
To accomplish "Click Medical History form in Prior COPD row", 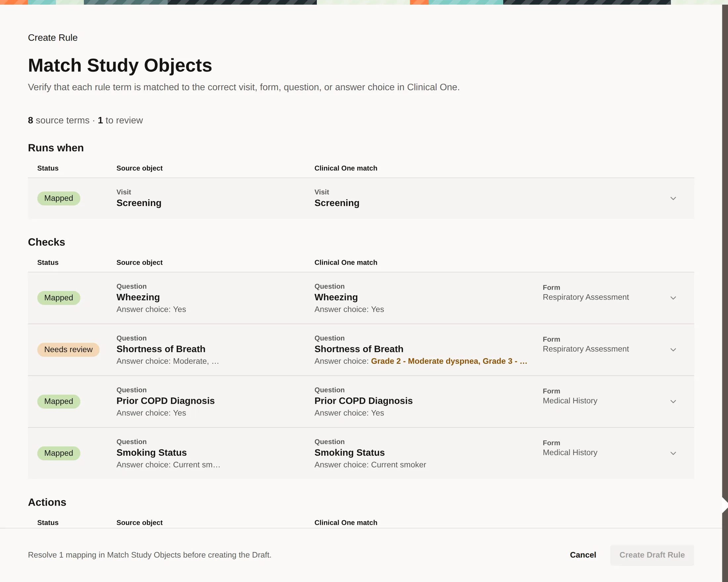I will (x=570, y=401).
